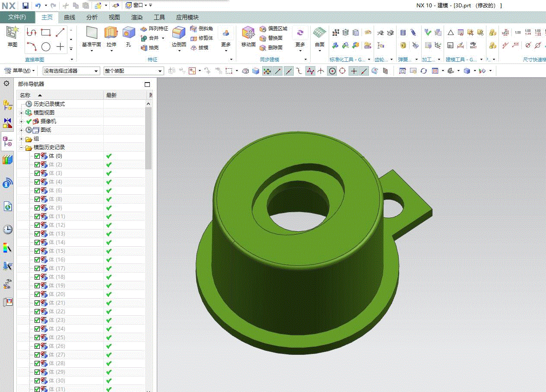
Task: Pick the circle sketch tool
Action: point(46,47)
